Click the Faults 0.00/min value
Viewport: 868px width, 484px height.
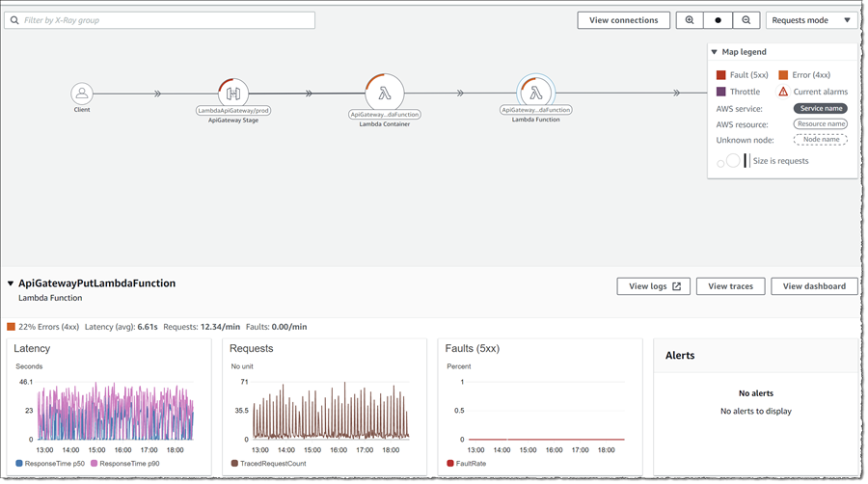click(x=289, y=327)
